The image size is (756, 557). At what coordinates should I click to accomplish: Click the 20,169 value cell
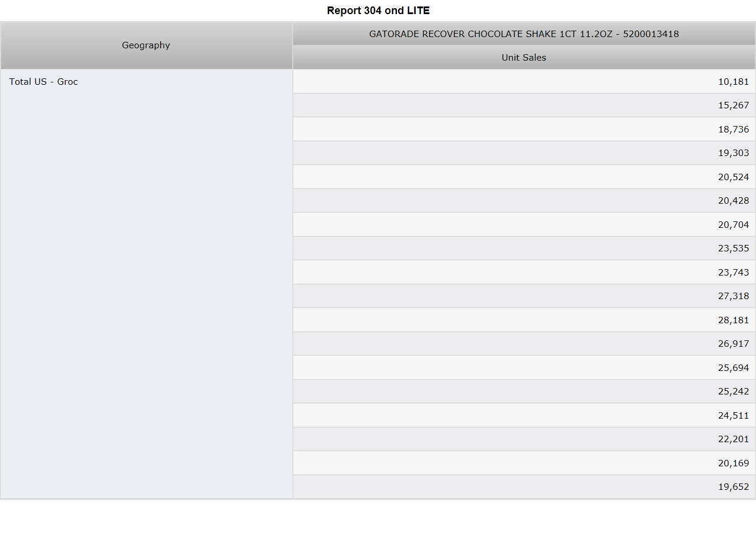tap(524, 463)
